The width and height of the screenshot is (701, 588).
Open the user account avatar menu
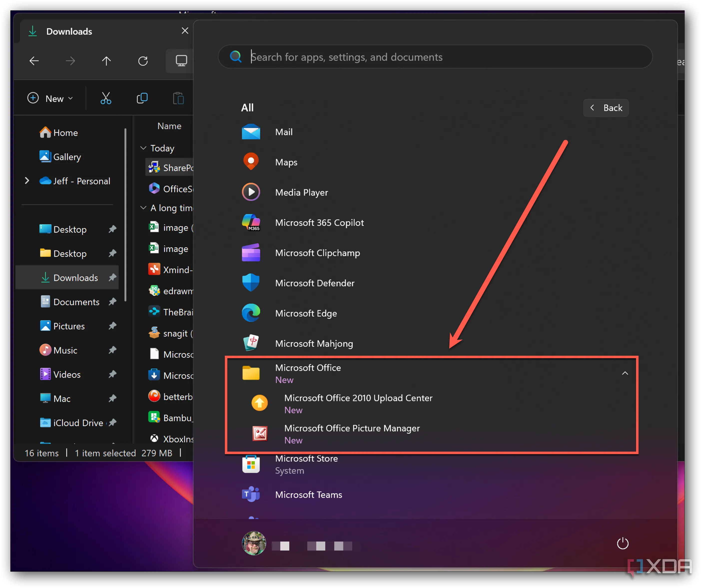(x=254, y=543)
